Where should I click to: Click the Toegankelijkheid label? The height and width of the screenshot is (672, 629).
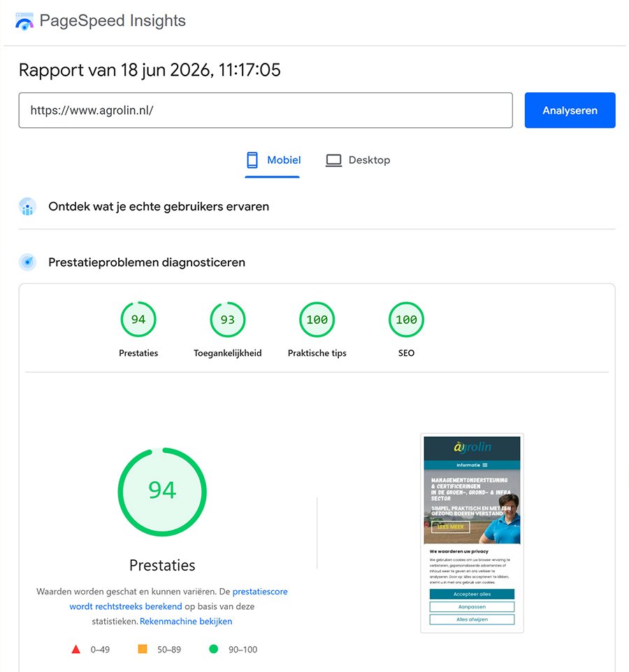click(228, 353)
